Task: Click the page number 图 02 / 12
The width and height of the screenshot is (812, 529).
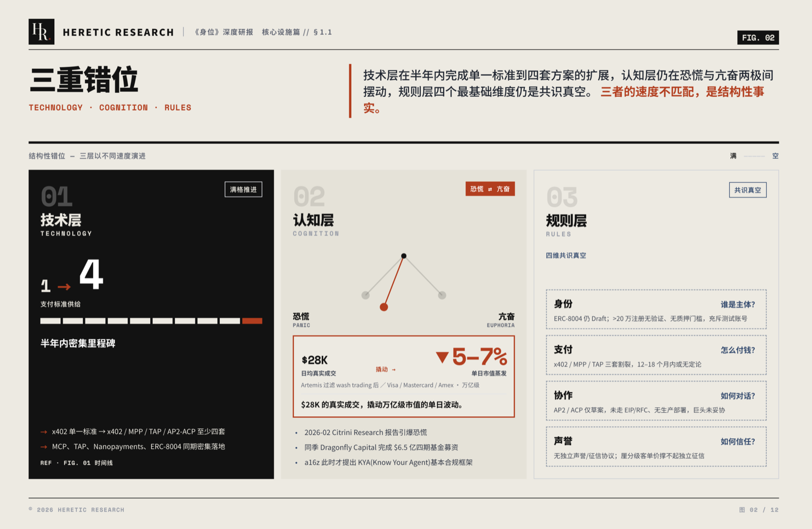Action: pyautogui.click(x=759, y=510)
